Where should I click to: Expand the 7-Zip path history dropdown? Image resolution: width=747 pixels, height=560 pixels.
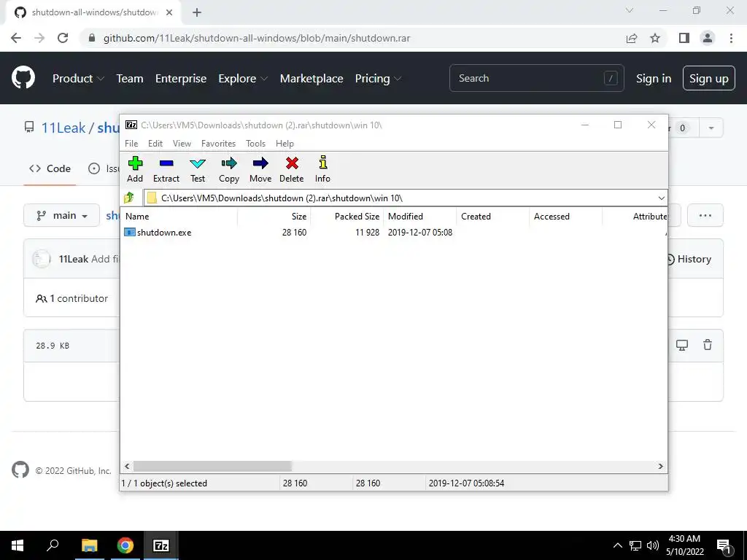(661, 198)
